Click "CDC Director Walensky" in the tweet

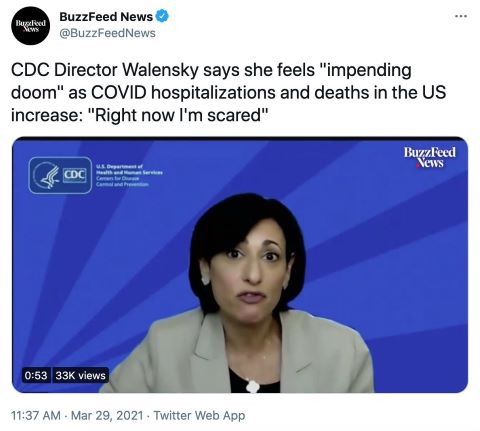click(104, 70)
